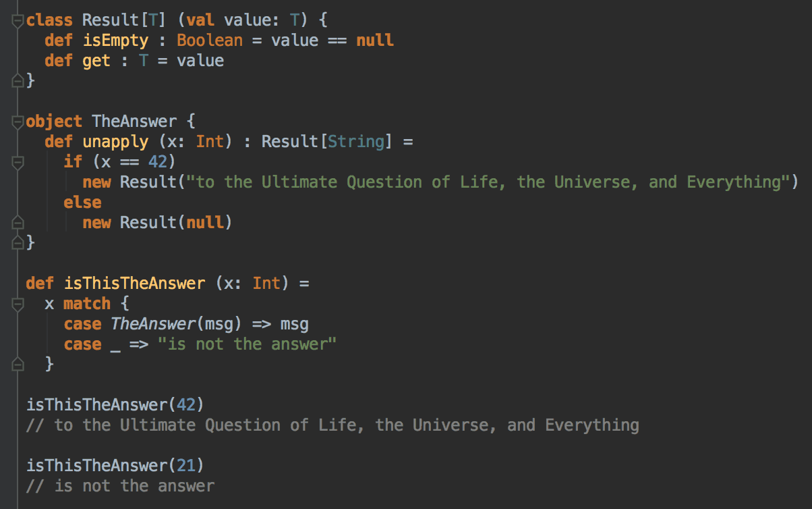
Task: Click fold-end marker beside class Result closing brace
Action: click(x=18, y=81)
